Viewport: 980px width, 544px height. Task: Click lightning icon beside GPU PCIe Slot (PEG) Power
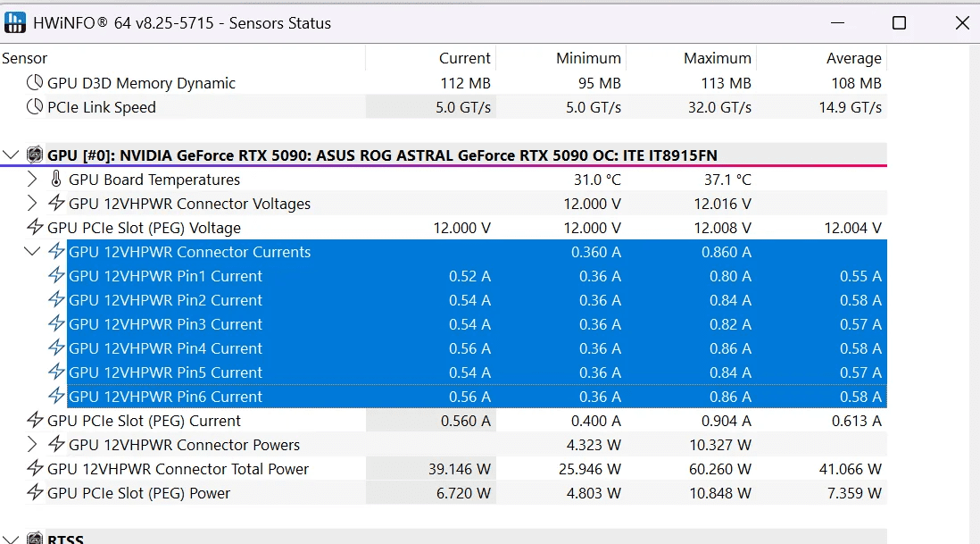click(36, 493)
